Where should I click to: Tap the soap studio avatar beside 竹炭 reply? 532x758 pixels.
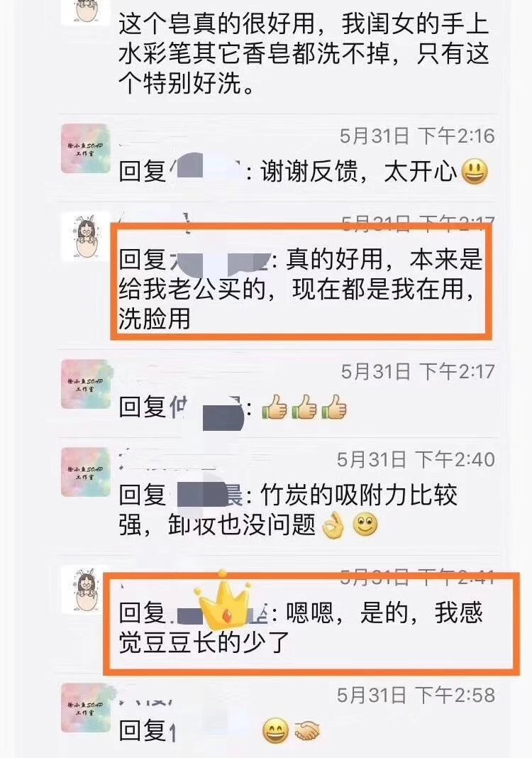(x=86, y=472)
